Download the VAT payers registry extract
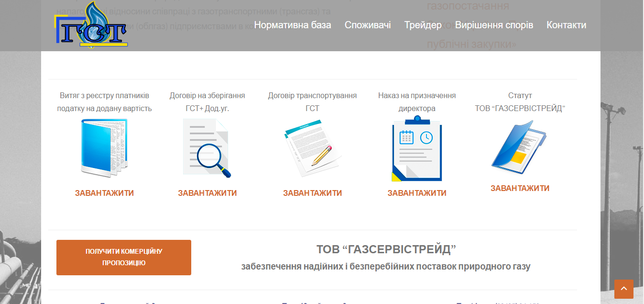The image size is (644, 304). point(104,193)
